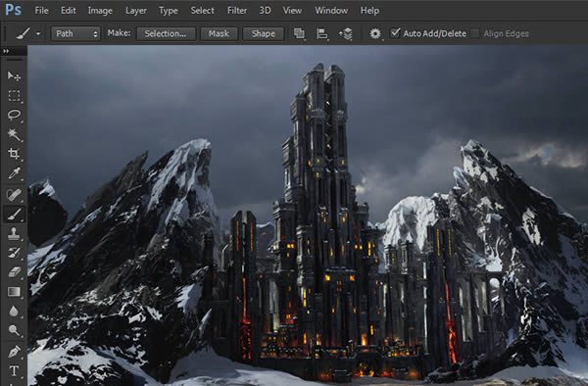Select the Move tool

pyautogui.click(x=14, y=76)
